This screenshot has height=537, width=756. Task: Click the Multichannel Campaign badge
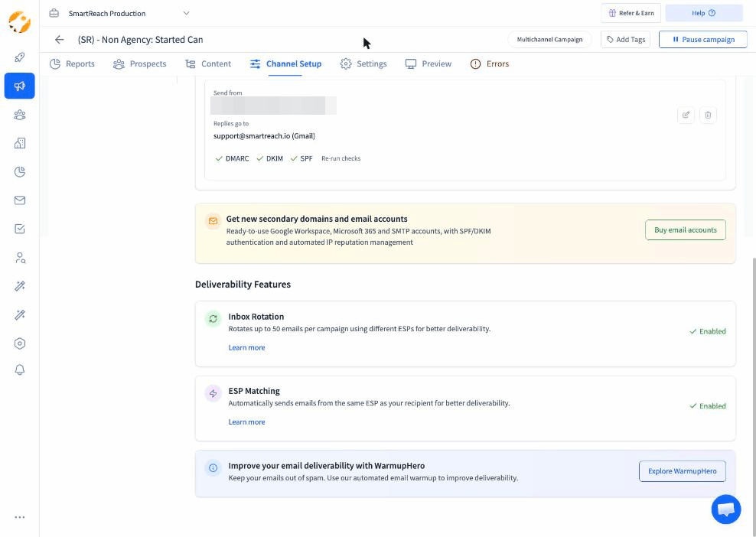click(549, 40)
